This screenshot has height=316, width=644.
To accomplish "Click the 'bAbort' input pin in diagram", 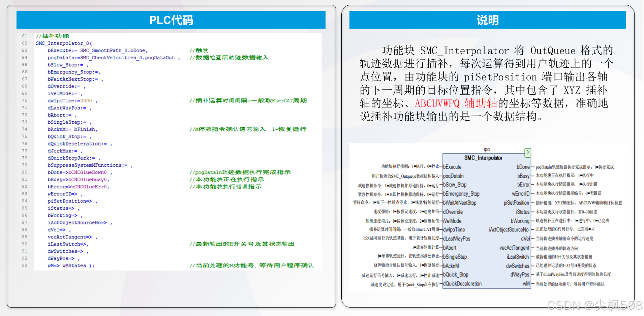I will [x=450, y=248].
